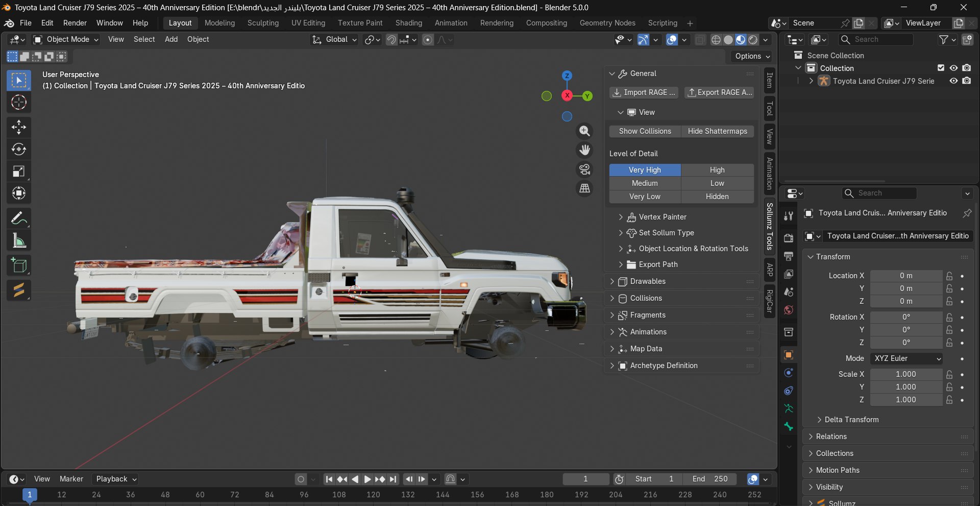
Task: Switch to the Geometry Nodes workspace
Action: (607, 23)
